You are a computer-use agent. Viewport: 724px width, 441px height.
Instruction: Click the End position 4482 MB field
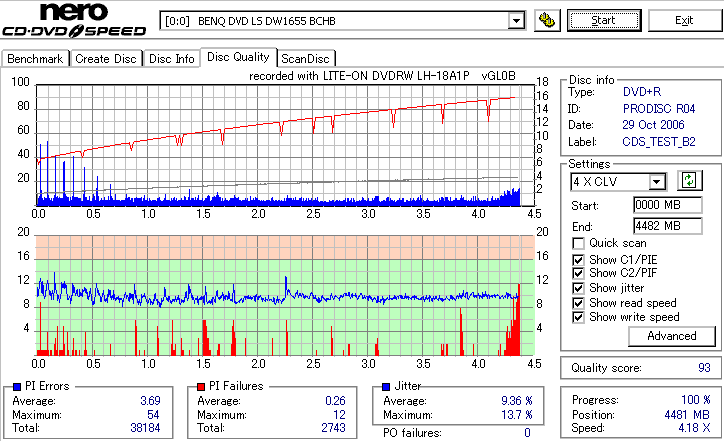tap(668, 226)
